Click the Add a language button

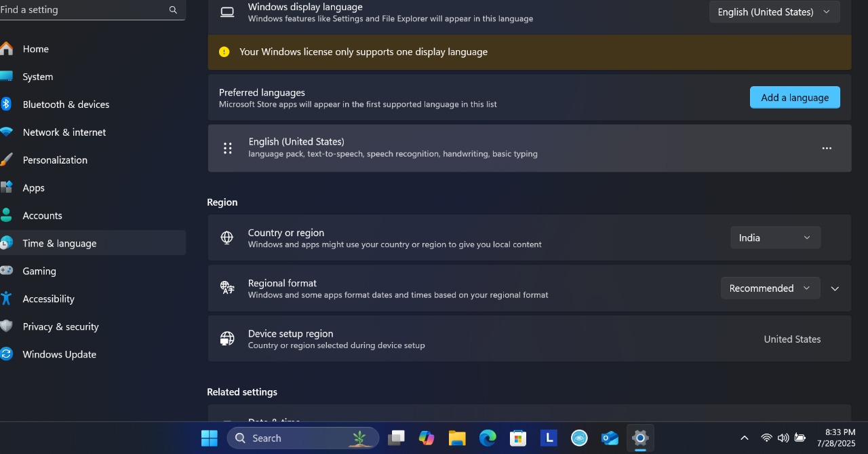[795, 97]
